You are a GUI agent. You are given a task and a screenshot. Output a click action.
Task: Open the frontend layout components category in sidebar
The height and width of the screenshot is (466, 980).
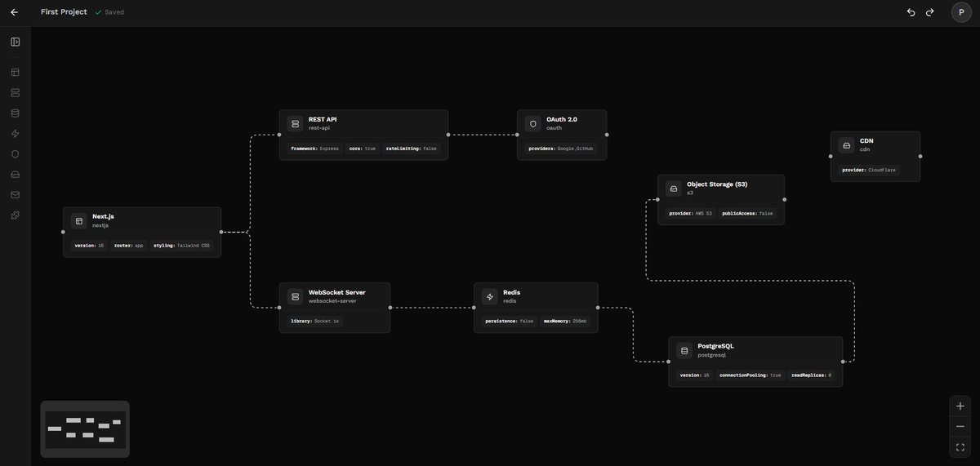click(x=15, y=73)
